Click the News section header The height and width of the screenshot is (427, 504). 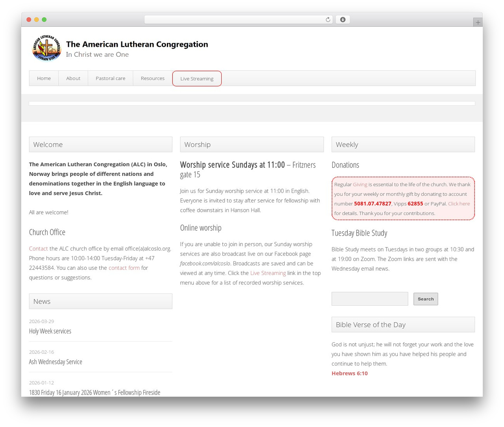(x=101, y=301)
